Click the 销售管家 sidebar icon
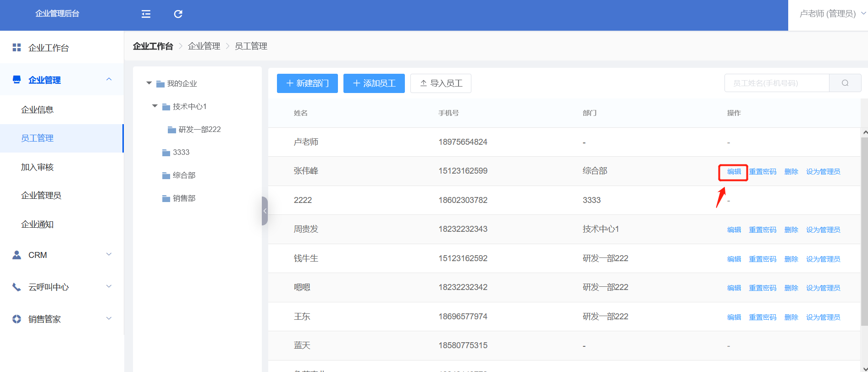The width and height of the screenshot is (868, 372). click(x=17, y=319)
